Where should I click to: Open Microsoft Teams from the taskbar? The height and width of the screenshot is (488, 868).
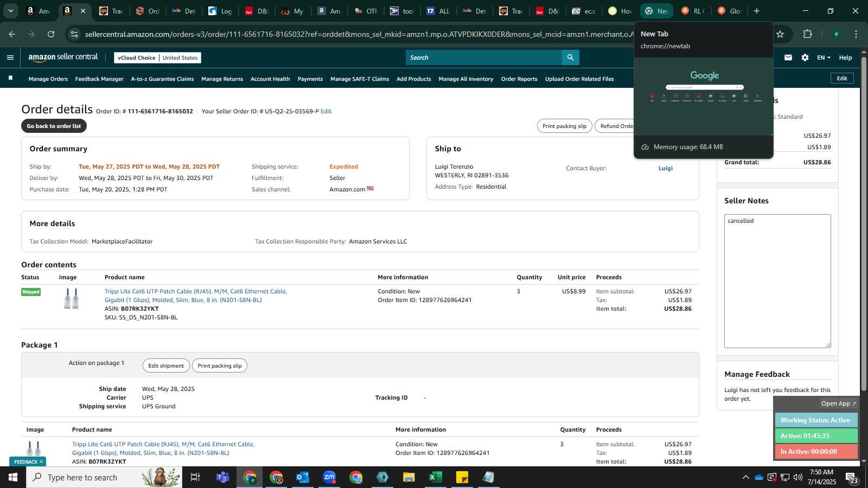(222, 477)
